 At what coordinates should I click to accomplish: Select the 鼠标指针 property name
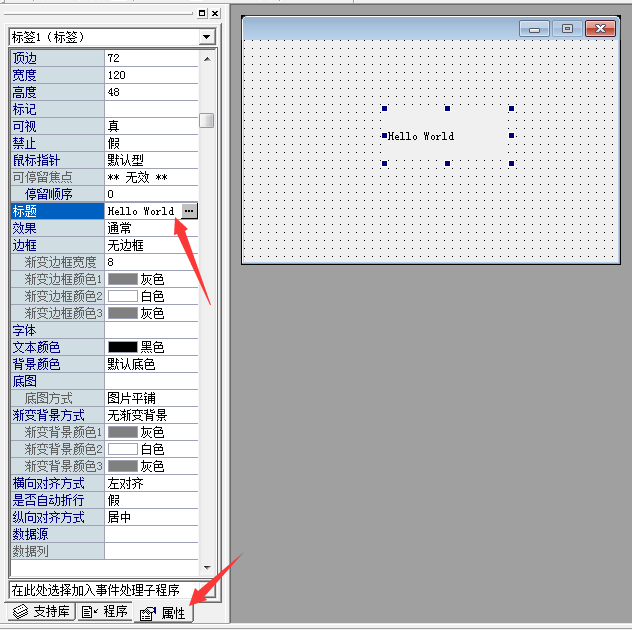click(x=57, y=160)
